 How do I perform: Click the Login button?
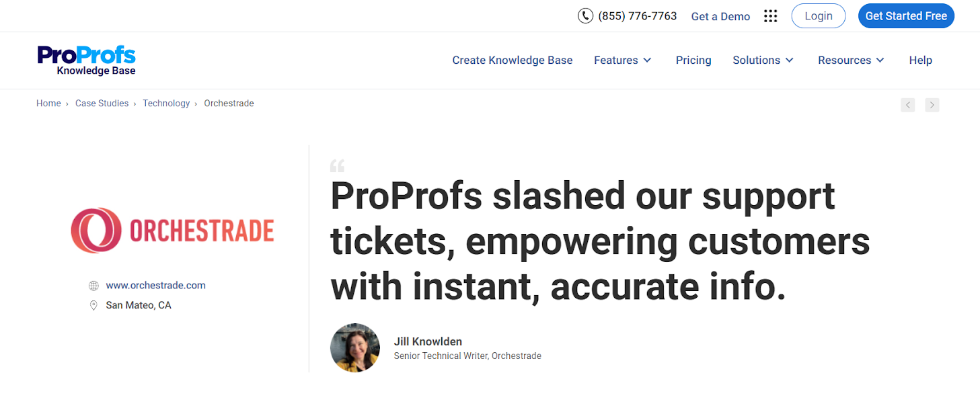tap(819, 16)
